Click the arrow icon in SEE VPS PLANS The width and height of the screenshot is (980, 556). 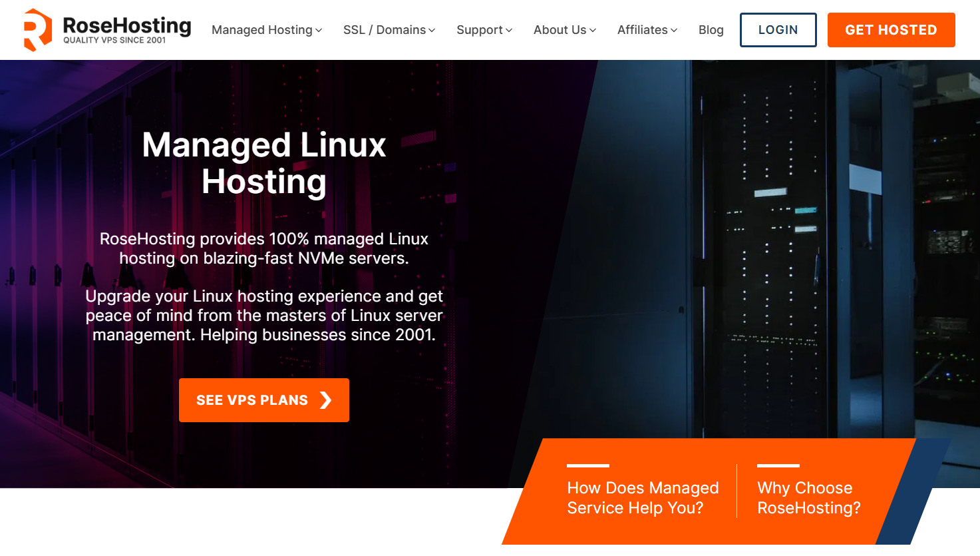[x=325, y=400]
